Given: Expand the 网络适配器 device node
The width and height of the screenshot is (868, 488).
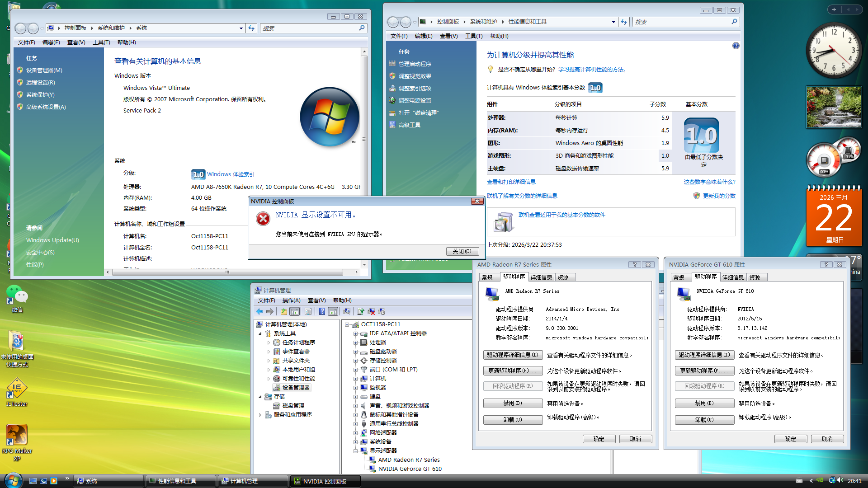Looking at the screenshot, I should click(355, 433).
